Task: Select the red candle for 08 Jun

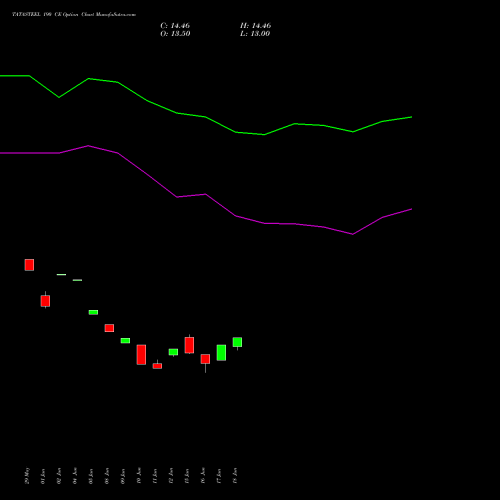Action: tap(109, 328)
